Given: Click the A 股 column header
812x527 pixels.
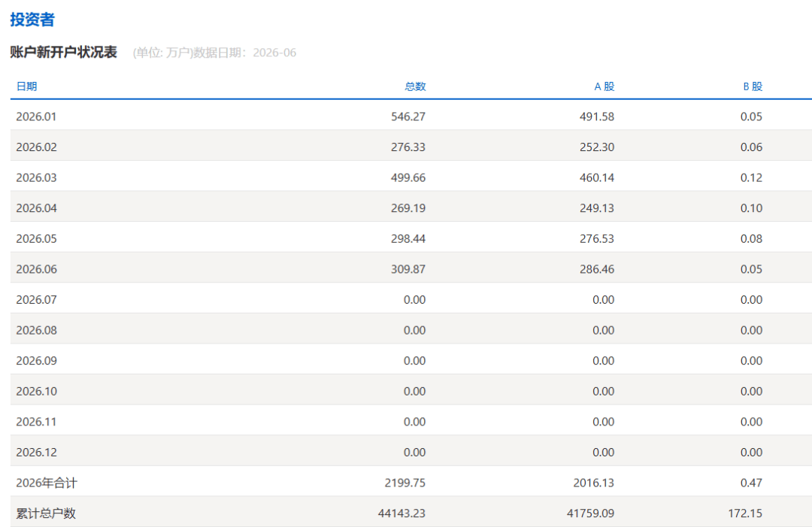Looking at the screenshot, I should tap(604, 86).
